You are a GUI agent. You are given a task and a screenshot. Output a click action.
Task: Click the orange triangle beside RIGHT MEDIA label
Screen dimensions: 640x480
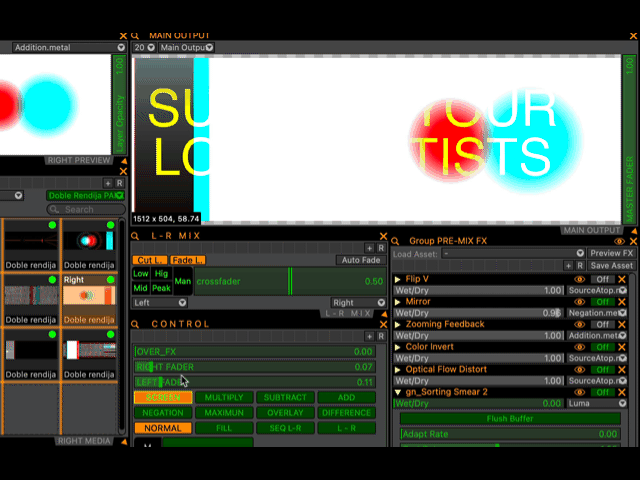tap(124, 442)
